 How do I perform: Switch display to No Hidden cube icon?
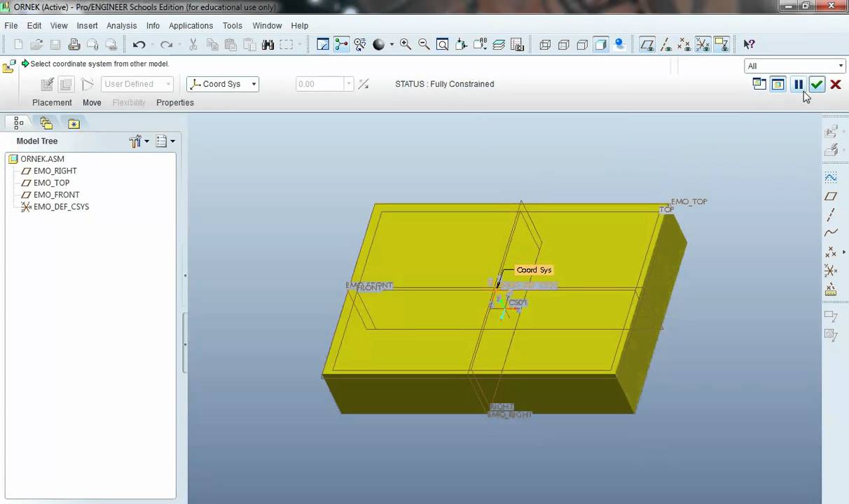(582, 45)
